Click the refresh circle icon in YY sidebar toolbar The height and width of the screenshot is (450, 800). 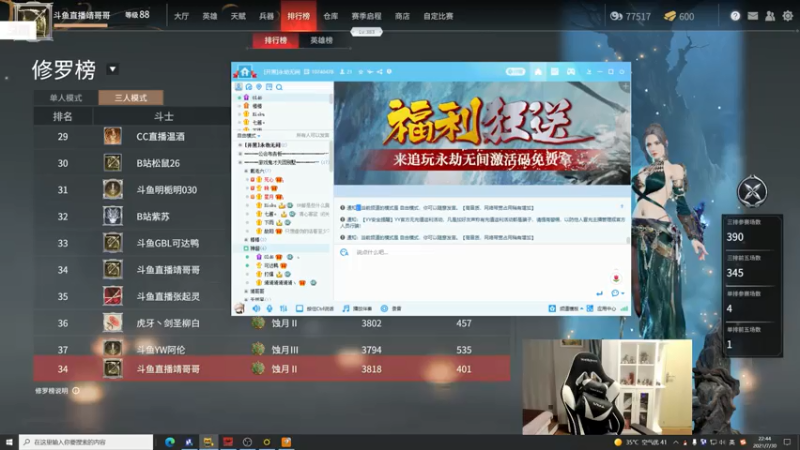tap(248, 87)
